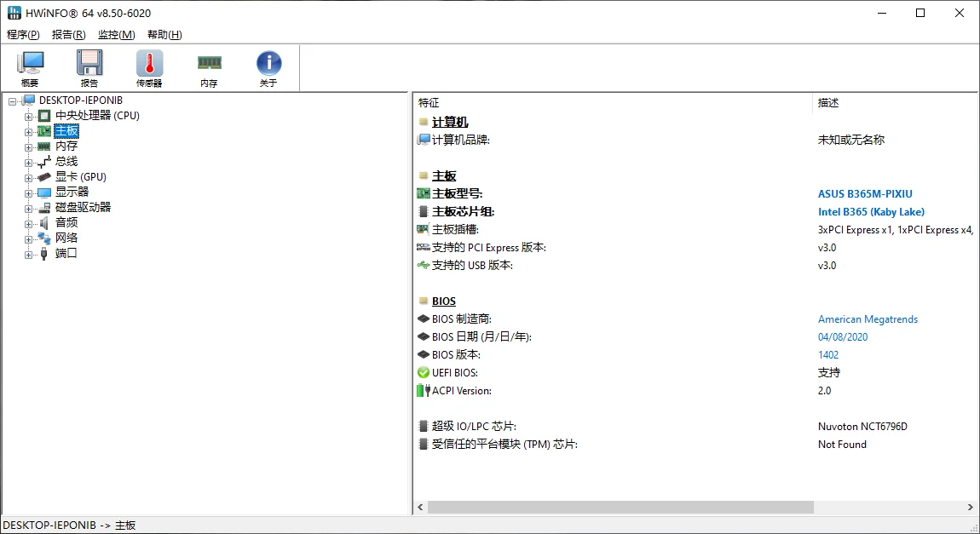Click the 总线 bus tree icon

[x=44, y=162]
